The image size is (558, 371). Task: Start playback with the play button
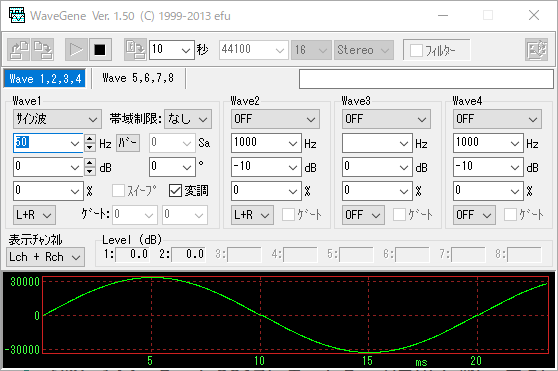pos(76,49)
